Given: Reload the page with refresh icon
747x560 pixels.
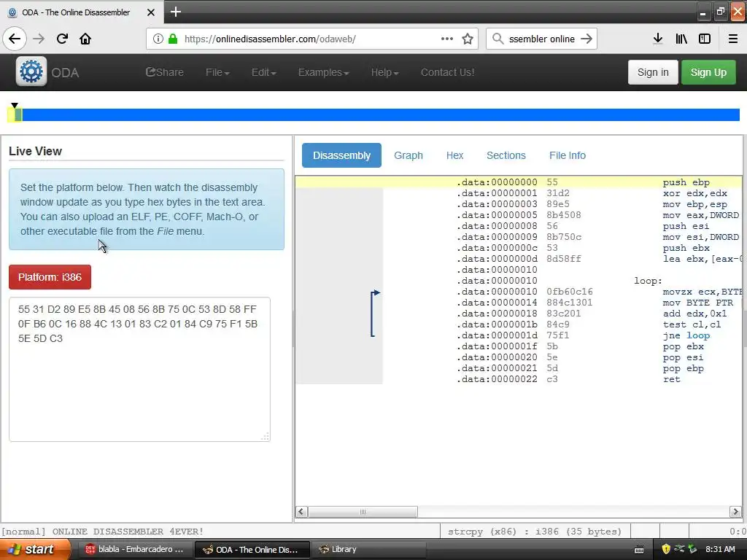Looking at the screenshot, I should pyautogui.click(x=62, y=39).
